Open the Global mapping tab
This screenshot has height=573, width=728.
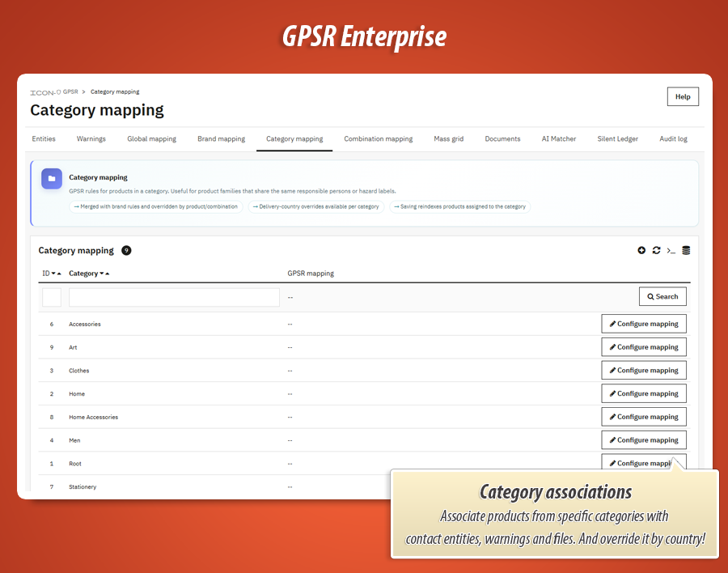tap(152, 139)
